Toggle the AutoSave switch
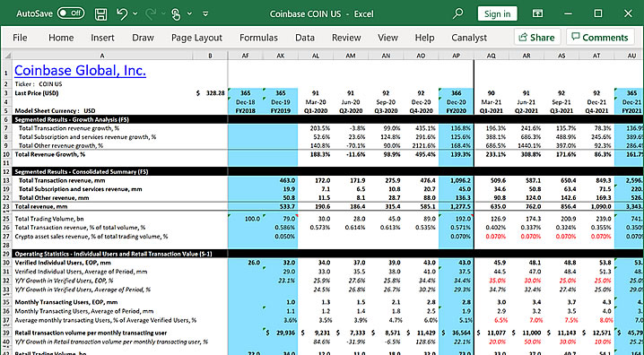The width and height of the screenshot is (644, 355). click(71, 13)
